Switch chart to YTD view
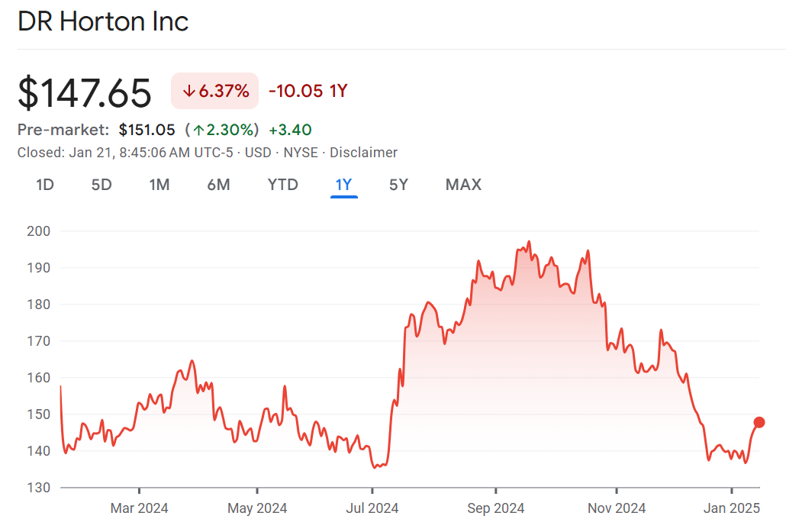This screenshot has width=786, height=532. [282, 185]
